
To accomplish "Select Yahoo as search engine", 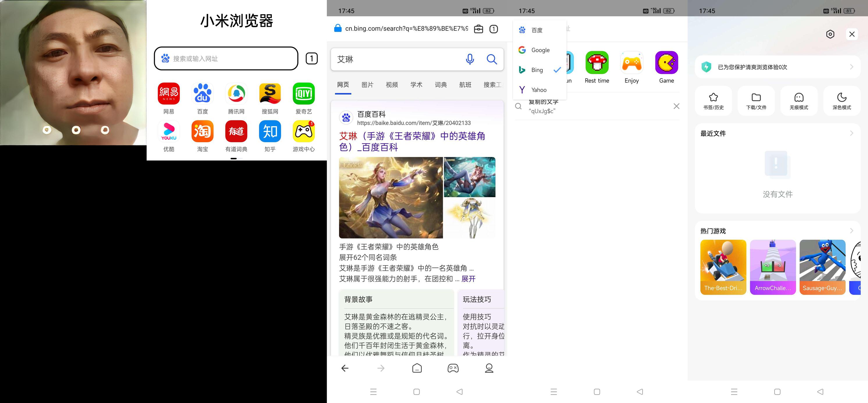I will coord(539,90).
